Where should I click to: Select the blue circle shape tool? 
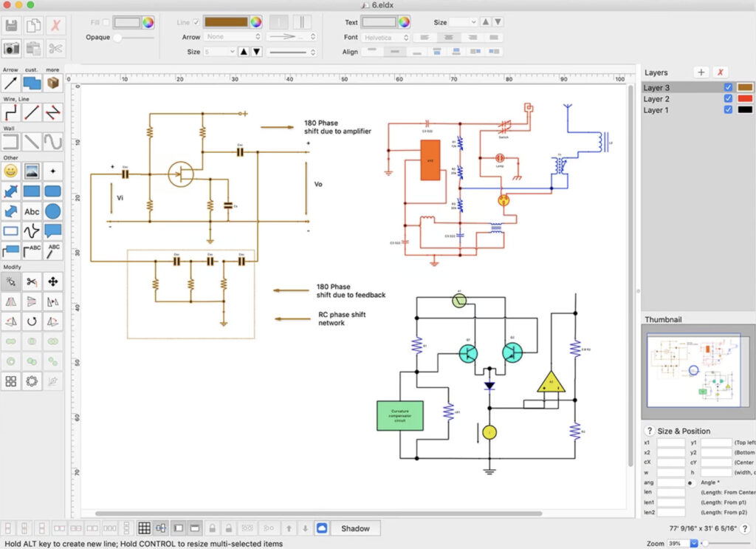point(53,211)
